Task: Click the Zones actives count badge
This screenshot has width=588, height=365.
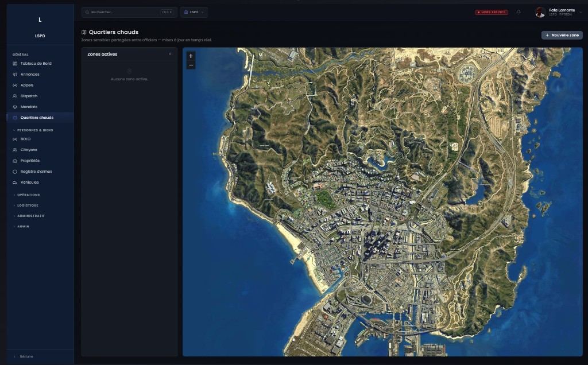Action: click(170, 54)
